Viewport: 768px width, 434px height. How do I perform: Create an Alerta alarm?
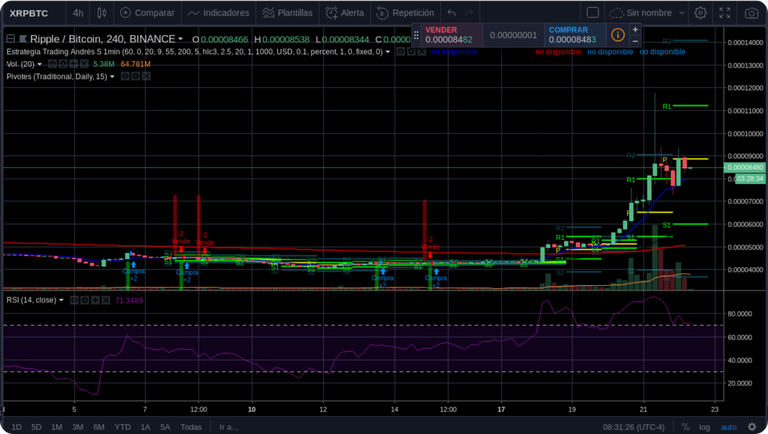(x=345, y=13)
